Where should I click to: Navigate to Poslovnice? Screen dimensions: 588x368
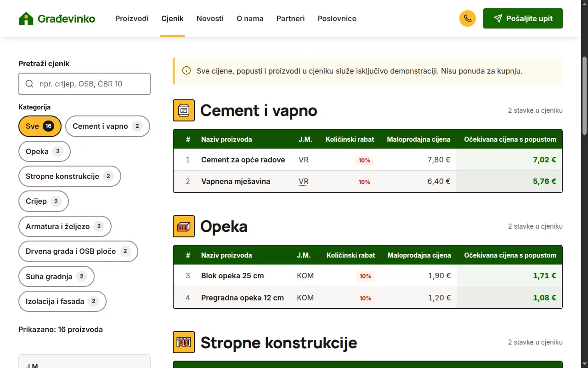337,18
